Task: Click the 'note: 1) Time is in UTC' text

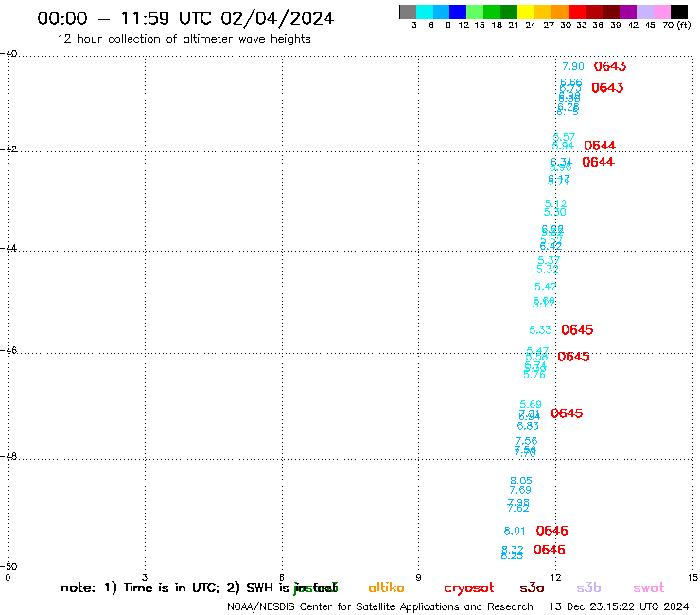Action: 140,588
